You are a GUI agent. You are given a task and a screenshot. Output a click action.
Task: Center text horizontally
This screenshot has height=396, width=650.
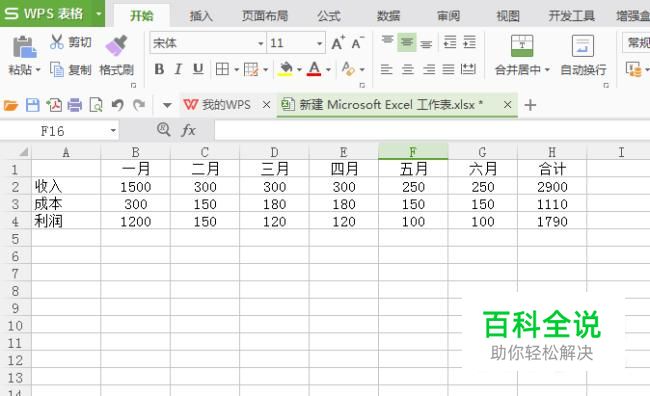[x=408, y=69]
